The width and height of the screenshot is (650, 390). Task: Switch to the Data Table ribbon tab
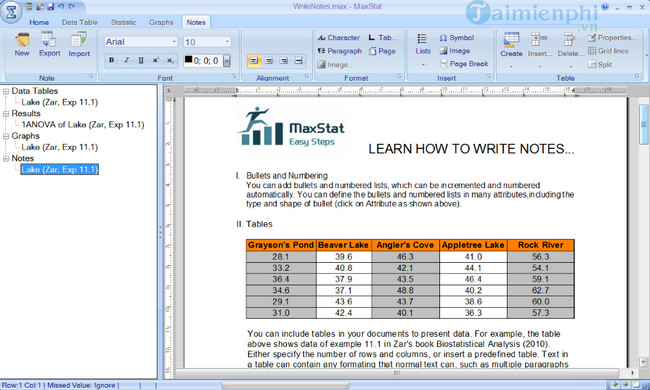(x=80, y=22)
